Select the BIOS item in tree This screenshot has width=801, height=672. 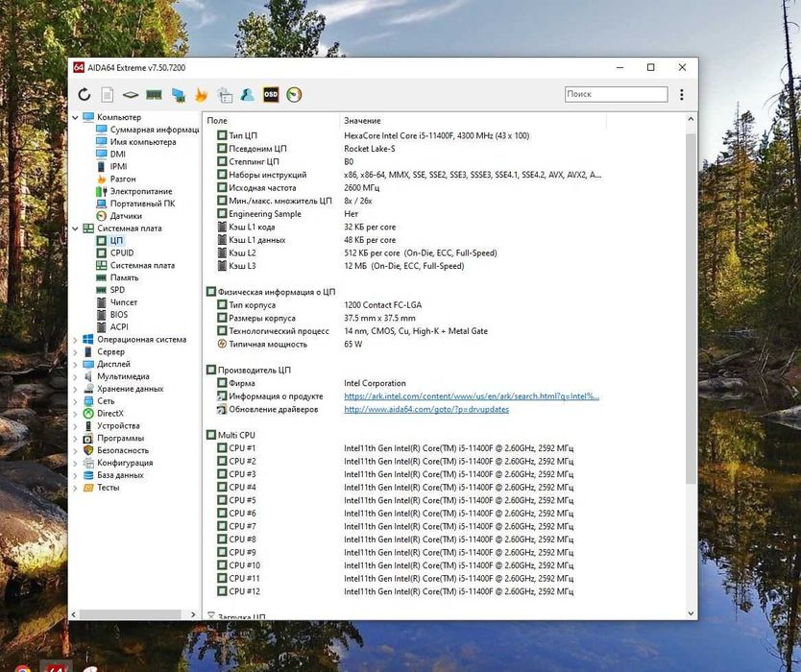tap(118, 314)
